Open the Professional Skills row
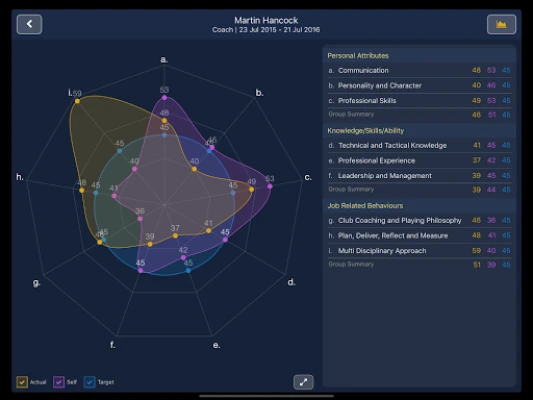 [x=419, y=101]
